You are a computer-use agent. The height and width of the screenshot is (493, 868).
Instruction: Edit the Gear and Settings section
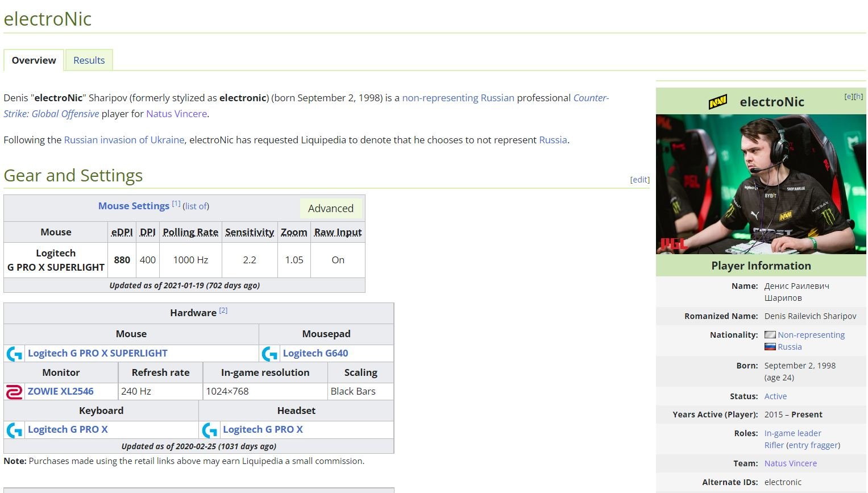point(639,180)
